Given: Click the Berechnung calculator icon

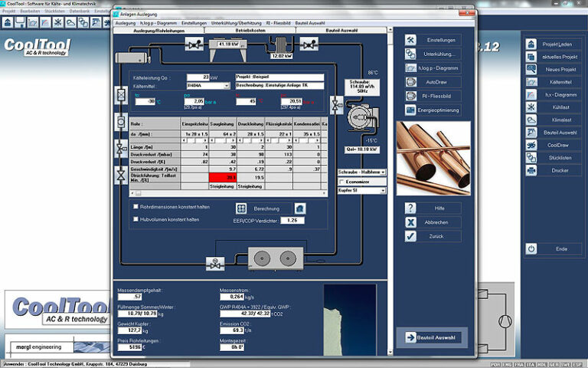Looking at the screenshot, I should [x=241, y=209].
